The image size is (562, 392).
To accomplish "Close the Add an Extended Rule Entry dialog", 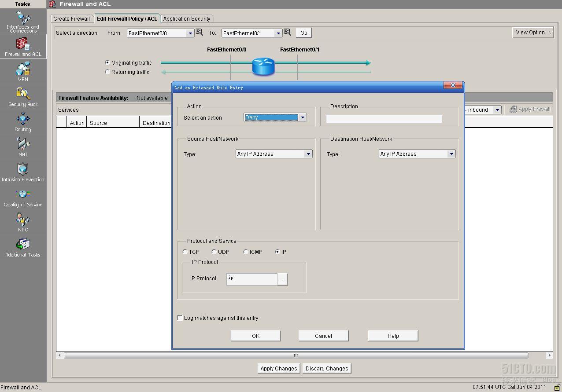I will (x=453, y=85).
